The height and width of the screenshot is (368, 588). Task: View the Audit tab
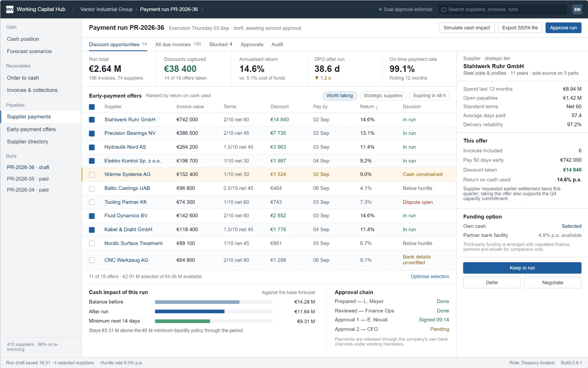[277, 44]
